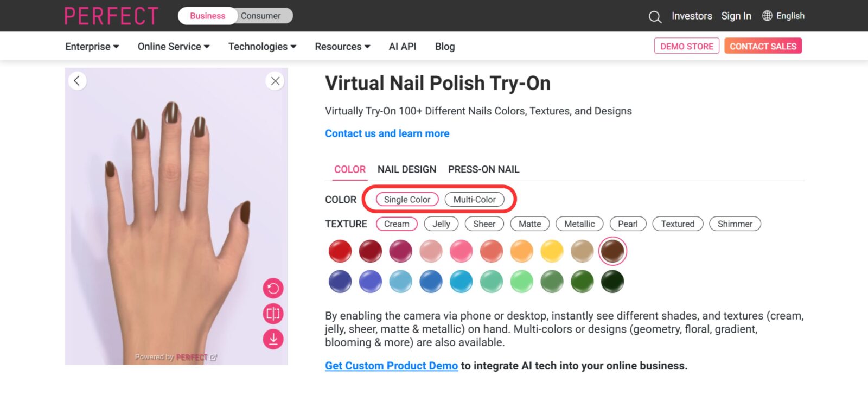Choose the Matte texture
This screenshot has width=868, height=408.
click(x=529, y=224)
